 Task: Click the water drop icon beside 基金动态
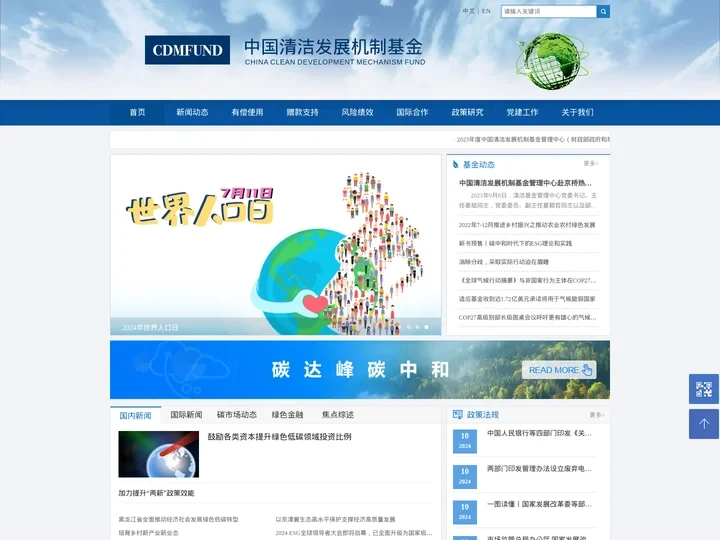pyautogui.click(x=455, y=164)
